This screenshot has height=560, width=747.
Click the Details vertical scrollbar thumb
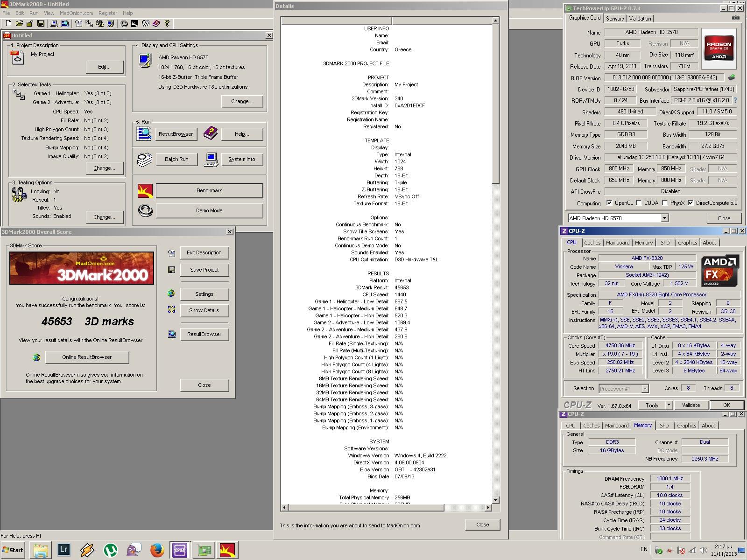(496, 104)
